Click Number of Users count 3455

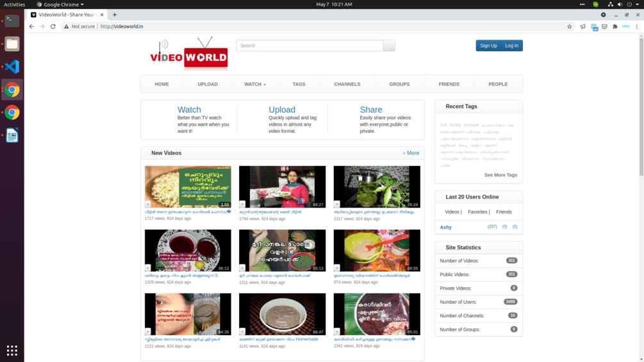tap(511, 302)
